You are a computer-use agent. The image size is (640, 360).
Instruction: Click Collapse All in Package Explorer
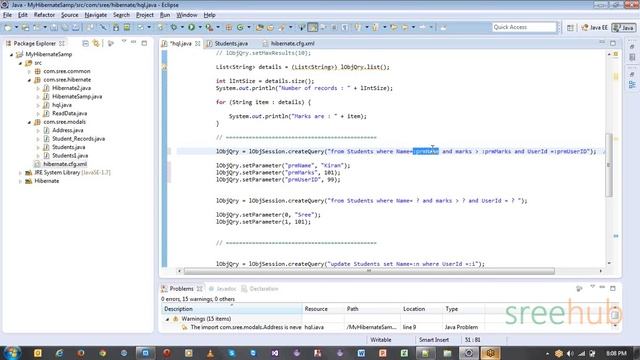[x=85, y=43]
